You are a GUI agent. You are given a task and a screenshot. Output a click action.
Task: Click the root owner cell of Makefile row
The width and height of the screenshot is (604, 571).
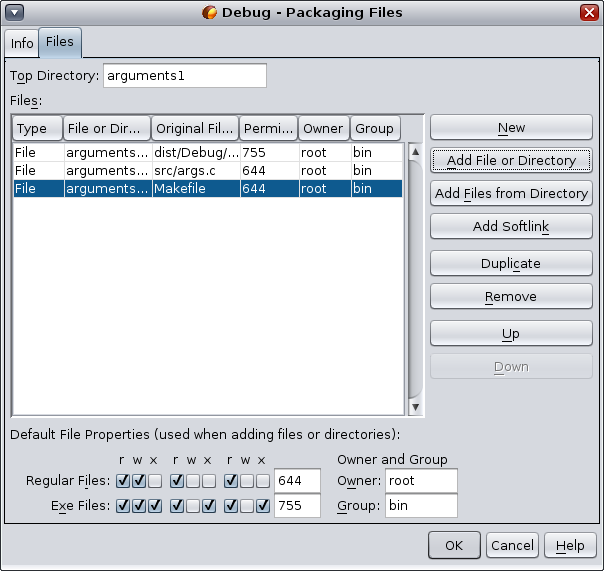pos(325,189)
